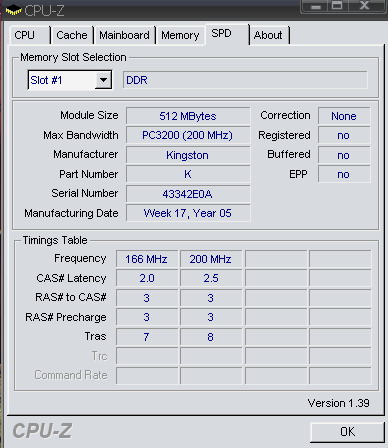Click the Kingston manufacturer field
The image size is (388, 448).
(x=188, y=155)
